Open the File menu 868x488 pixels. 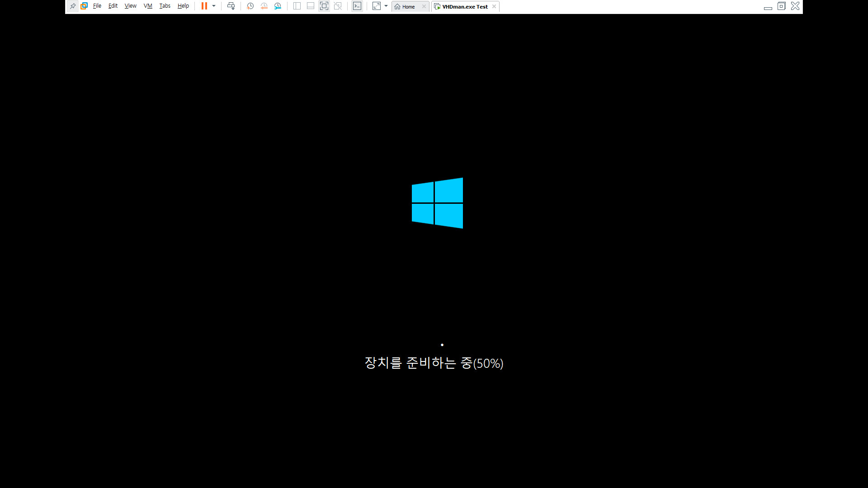[97, 6]
